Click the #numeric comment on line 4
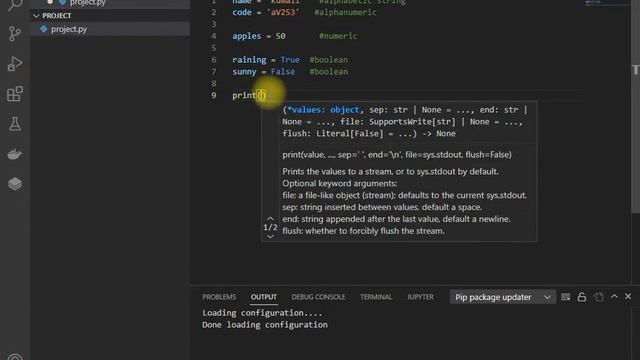 [x=338, y=36]
